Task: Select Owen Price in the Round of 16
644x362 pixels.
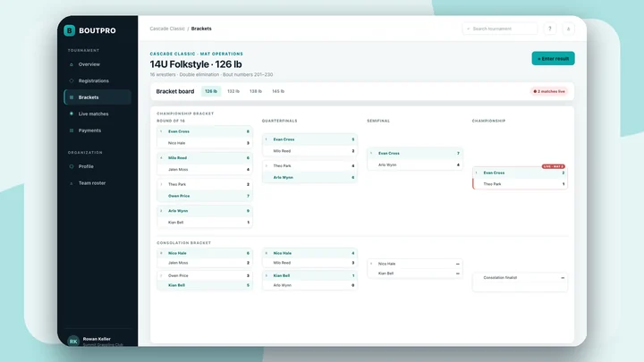Action: click(205, 196)
